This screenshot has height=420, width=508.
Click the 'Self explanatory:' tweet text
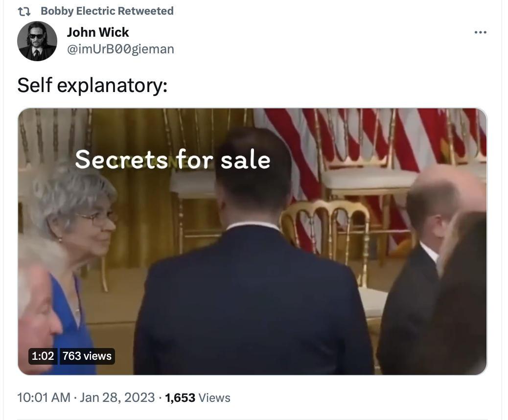click(x=92, y=85)
